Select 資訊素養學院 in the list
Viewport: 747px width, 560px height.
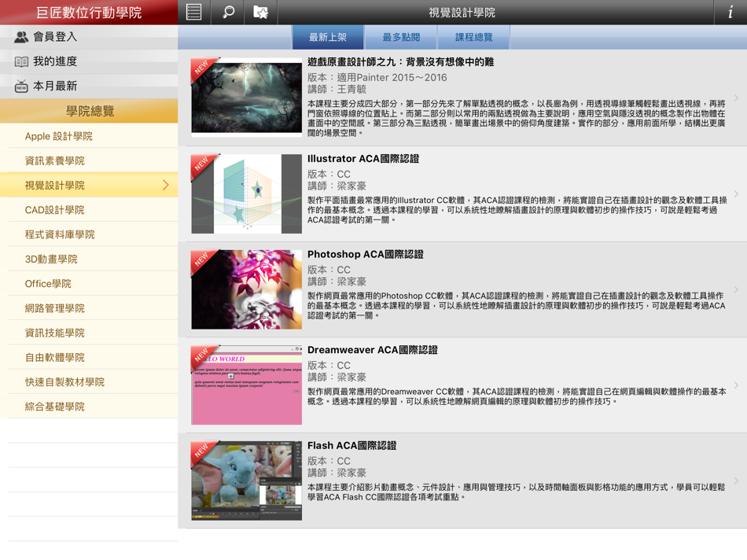coord(89,160)
